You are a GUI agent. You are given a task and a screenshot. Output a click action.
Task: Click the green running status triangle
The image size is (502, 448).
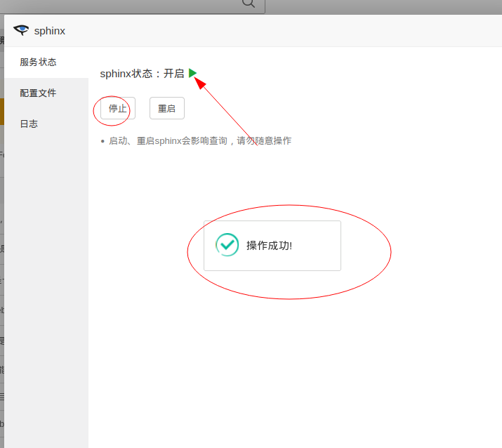[192, 73]
